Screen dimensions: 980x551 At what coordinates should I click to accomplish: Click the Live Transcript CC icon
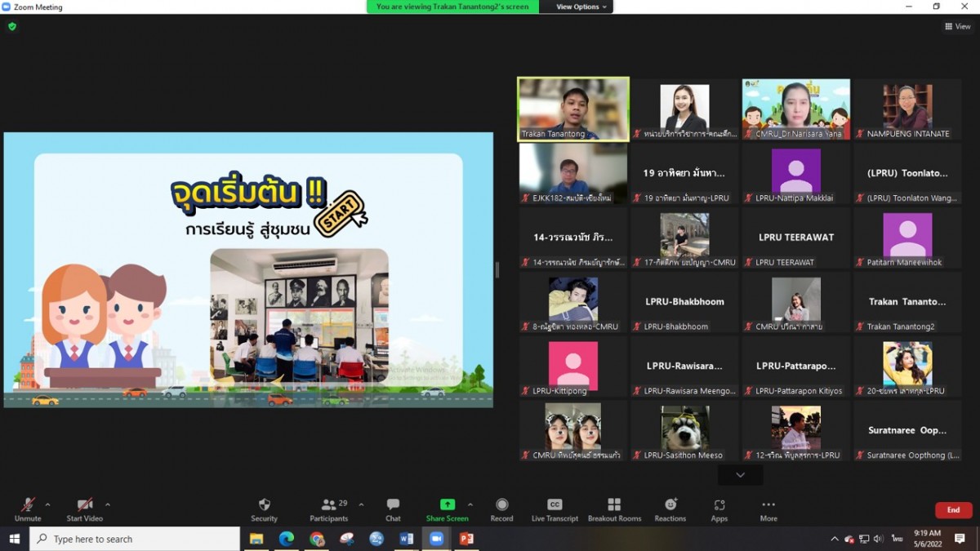[x=555, y=505]
